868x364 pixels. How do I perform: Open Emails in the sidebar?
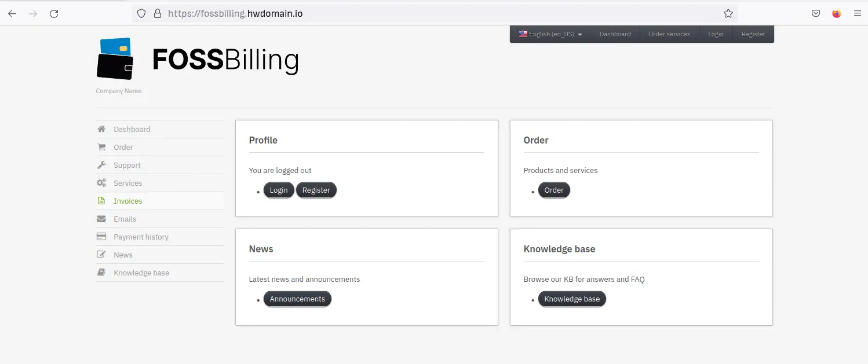[160, 219]
